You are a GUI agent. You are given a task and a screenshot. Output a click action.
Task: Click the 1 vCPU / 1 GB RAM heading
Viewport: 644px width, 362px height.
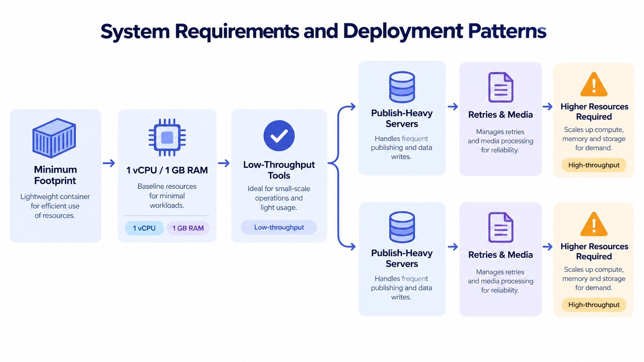coord(167,170)
